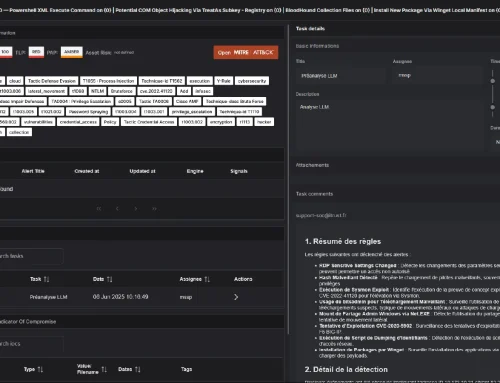Click the Tactic Defense Evasion tag

(52, 81)
